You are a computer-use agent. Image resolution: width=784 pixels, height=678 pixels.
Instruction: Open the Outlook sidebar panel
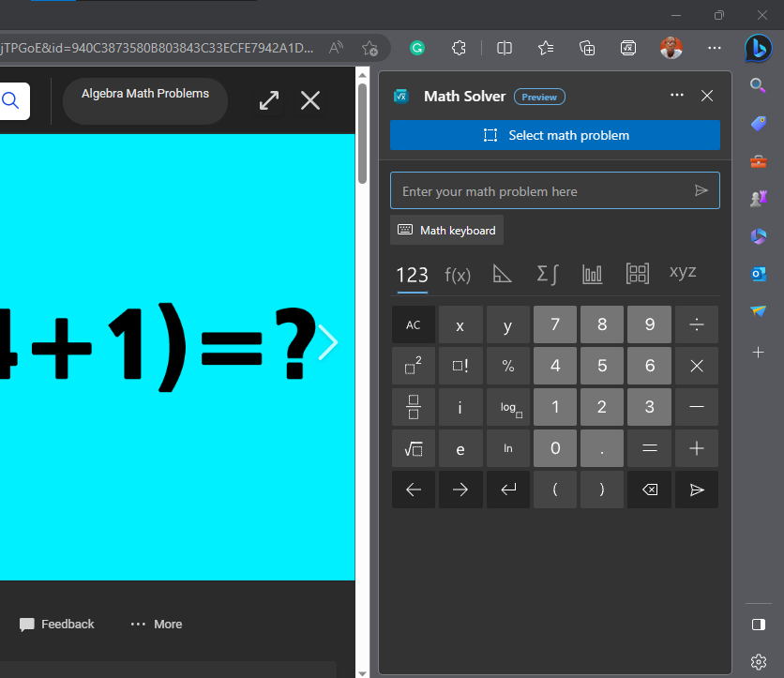pos(758,274)
